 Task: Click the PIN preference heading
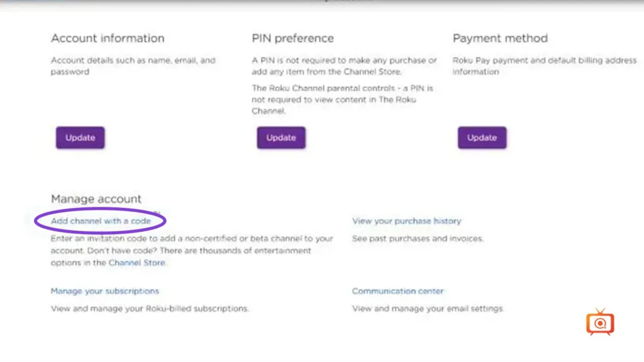[x=292, y=38]
